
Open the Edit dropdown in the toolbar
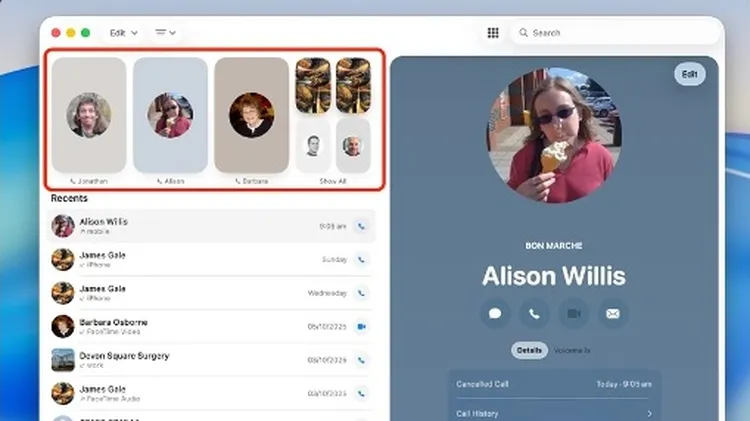(123, 33)
